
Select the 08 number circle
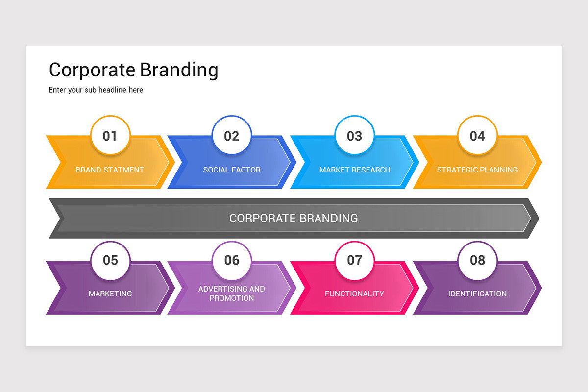tap(477, 260)
